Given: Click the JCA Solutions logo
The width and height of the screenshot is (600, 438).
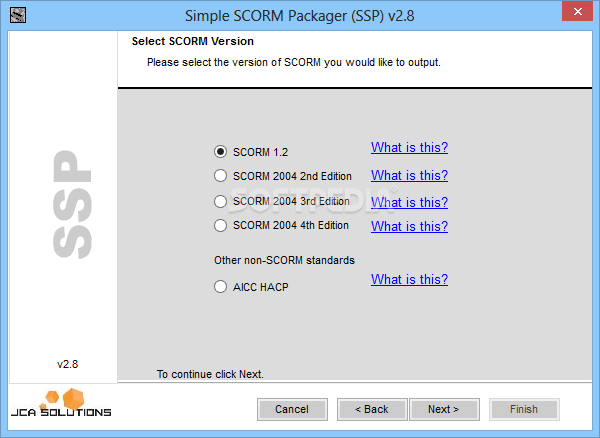Looking at the screenshot, I should click(x=61, y=403).
